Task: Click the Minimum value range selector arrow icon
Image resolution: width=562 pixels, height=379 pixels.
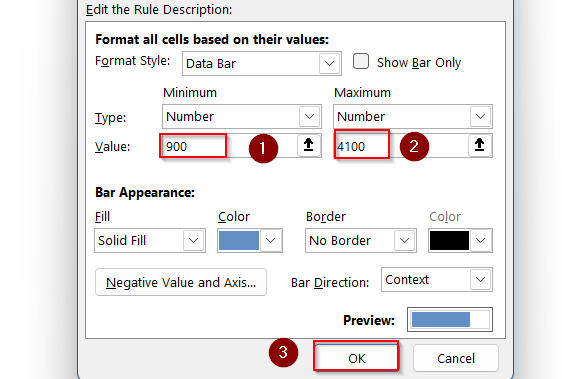Action: 308,146
